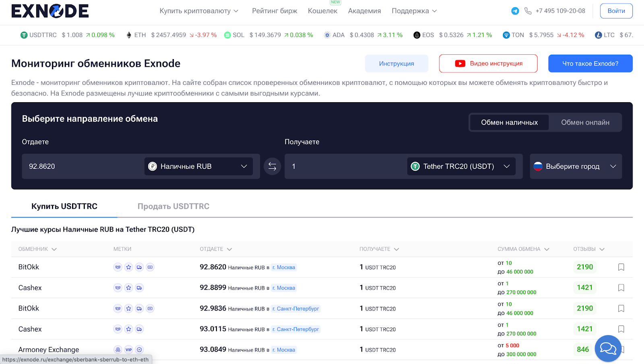Click г. Москва link in 92.8899 row
Screen dimensions: 644x364
click(x=284, y=288)
